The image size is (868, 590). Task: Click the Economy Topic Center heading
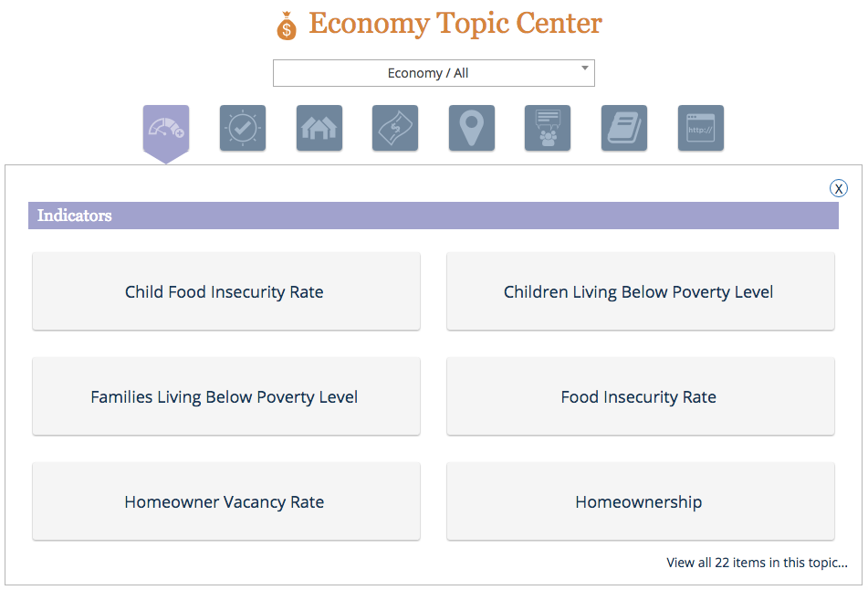pyautogui.click(x=455, y=23)
